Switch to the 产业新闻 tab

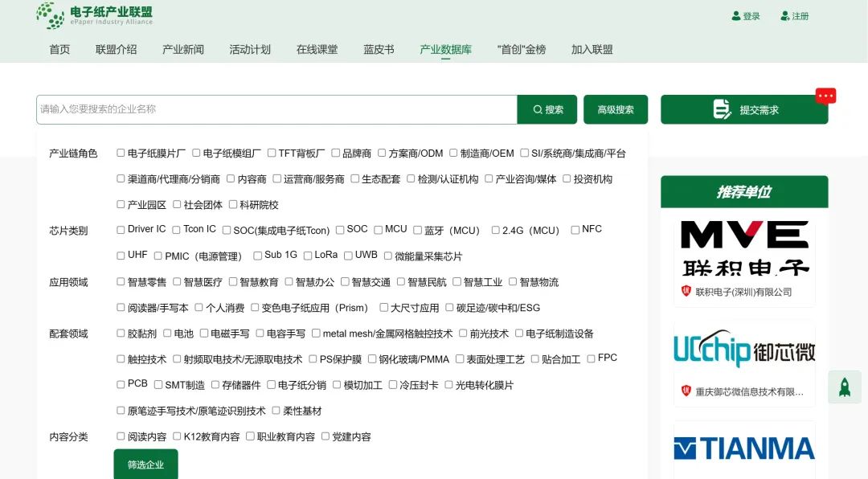coord(181,49)
